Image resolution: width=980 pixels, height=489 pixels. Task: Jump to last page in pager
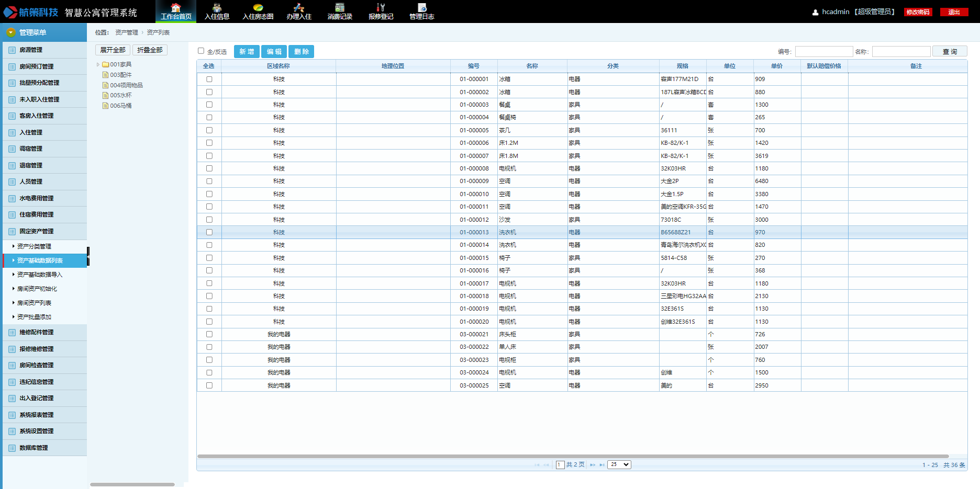pyautogui.click(x=602, y=465)
